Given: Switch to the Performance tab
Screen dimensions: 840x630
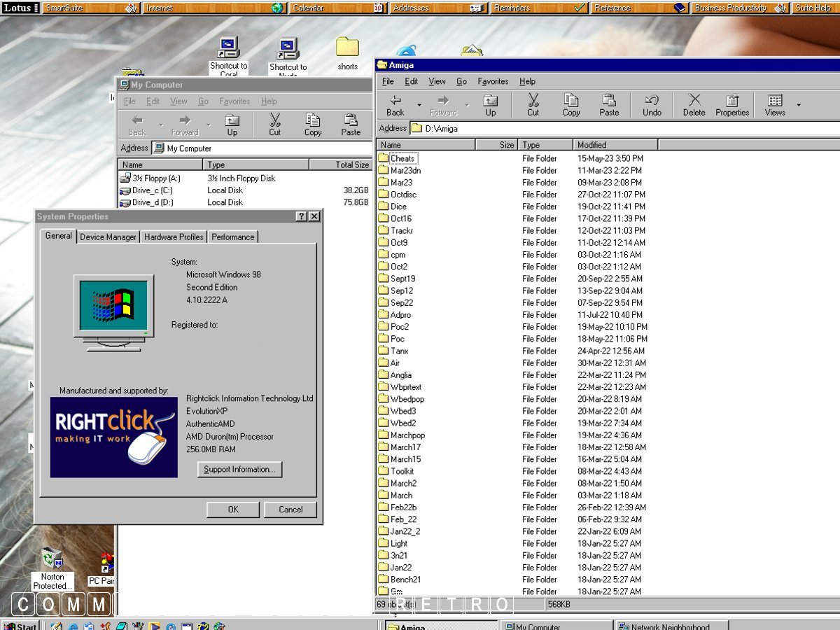Looking at the screenshot, I should tap(233, 237).
